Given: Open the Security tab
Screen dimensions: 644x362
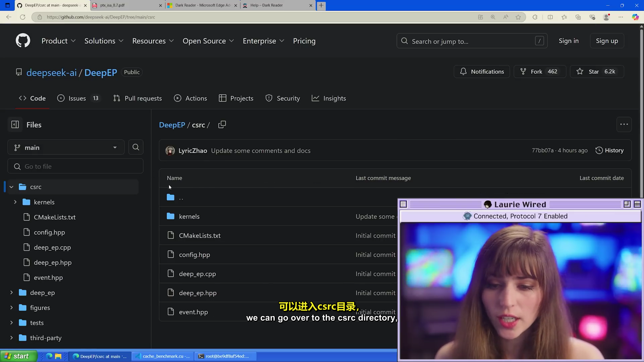Looking at the screenshot, I should pyautogui.click(x=282, y=98).
